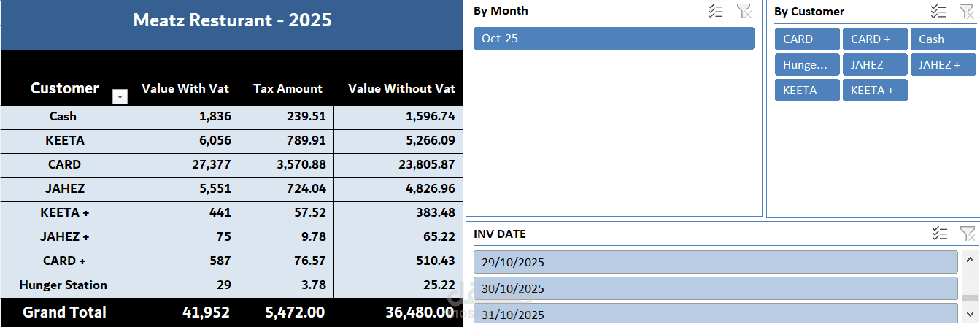Open the Customer column filter dropdown
The width and height of the screenshot is (980, 327).
pos(120,96)
